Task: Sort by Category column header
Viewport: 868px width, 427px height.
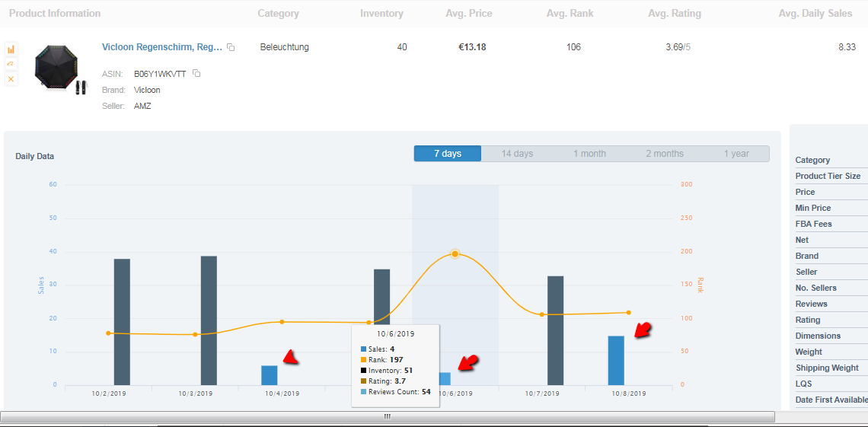Action: click(x=279, y=13)
